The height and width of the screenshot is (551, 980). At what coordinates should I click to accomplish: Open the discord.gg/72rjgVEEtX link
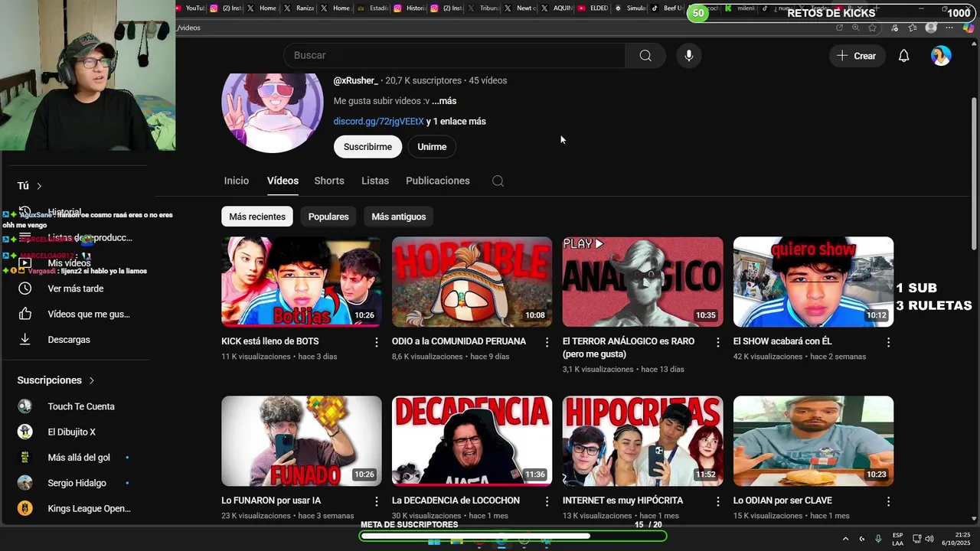378,122
